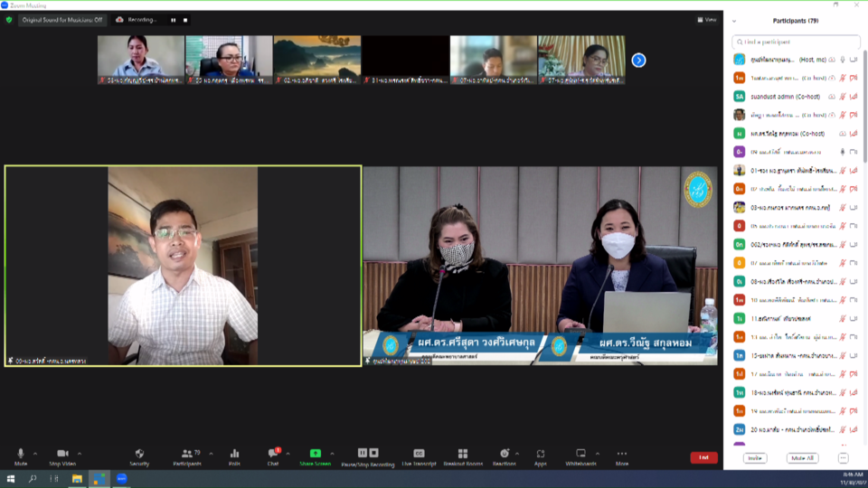Expand audio options arrow beside Mute

pyautogui.click(x=35, y=454)
